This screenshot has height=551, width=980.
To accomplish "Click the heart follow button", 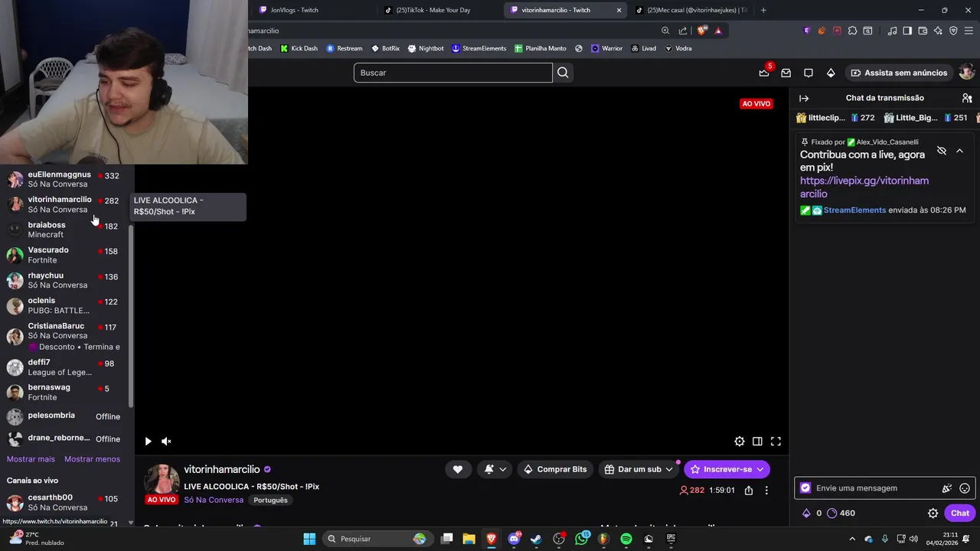I will [x=458, y=469].
